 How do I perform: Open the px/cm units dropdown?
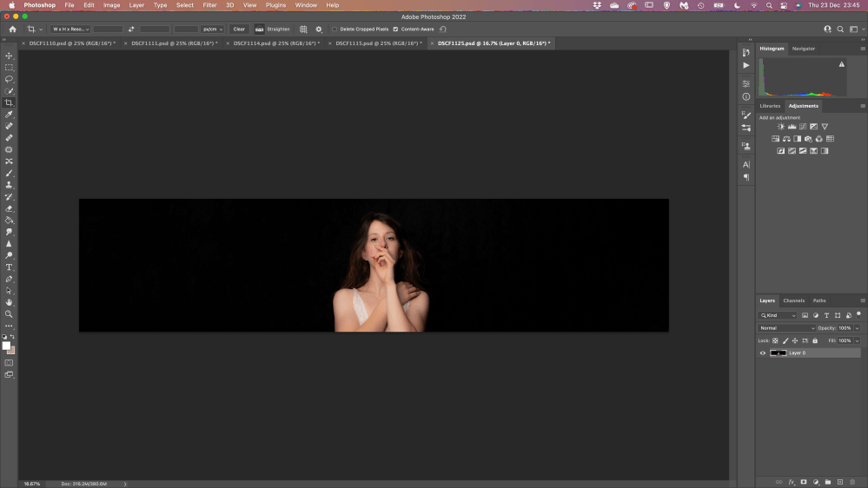tap(212, 29)
